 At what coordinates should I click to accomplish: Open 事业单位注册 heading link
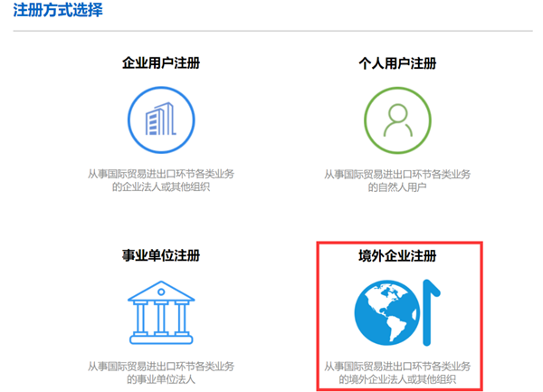[161, 255]
